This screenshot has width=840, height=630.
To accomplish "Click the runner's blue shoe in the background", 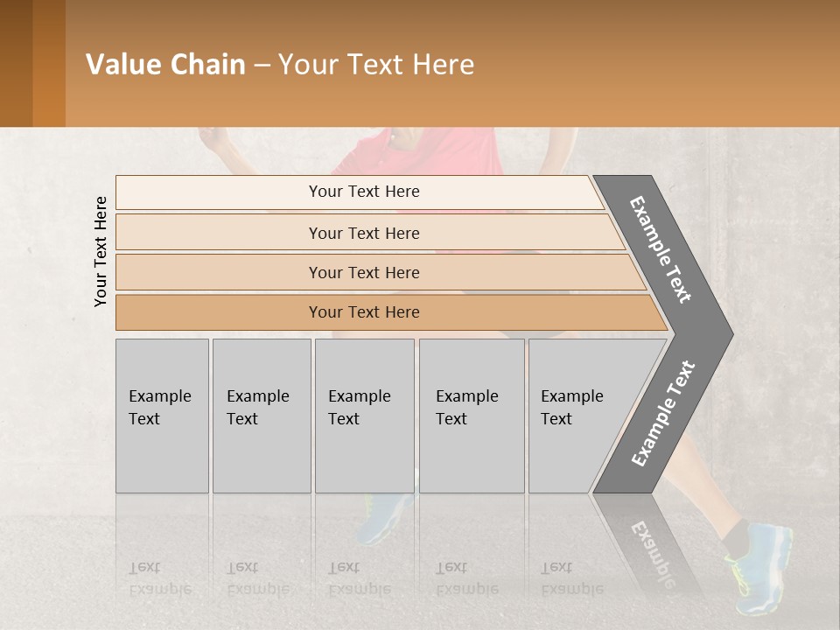I will (759, 568).
